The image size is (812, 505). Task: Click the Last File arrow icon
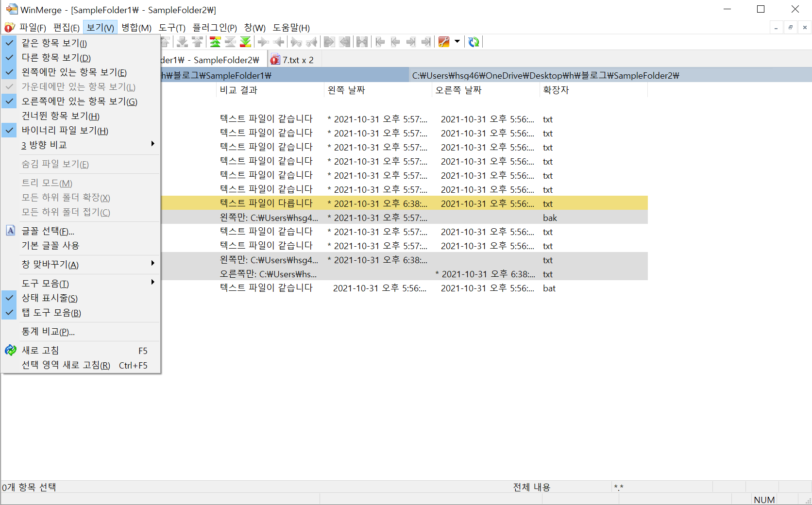coord(426,42)
